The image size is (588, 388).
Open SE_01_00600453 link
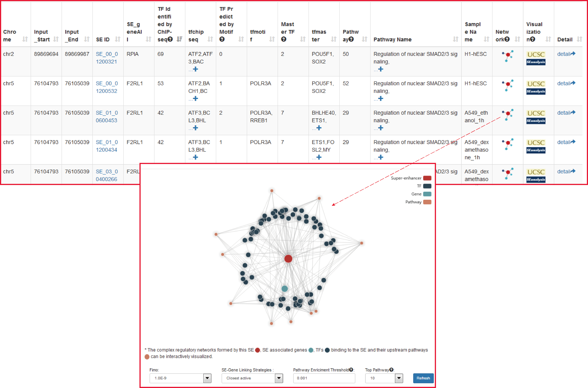(x=107, y=117)
